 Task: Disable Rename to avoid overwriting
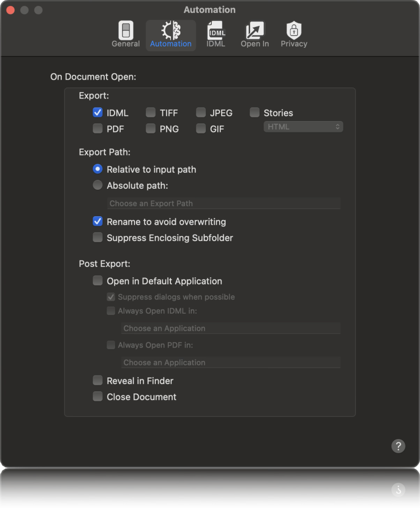coord(98,222)
